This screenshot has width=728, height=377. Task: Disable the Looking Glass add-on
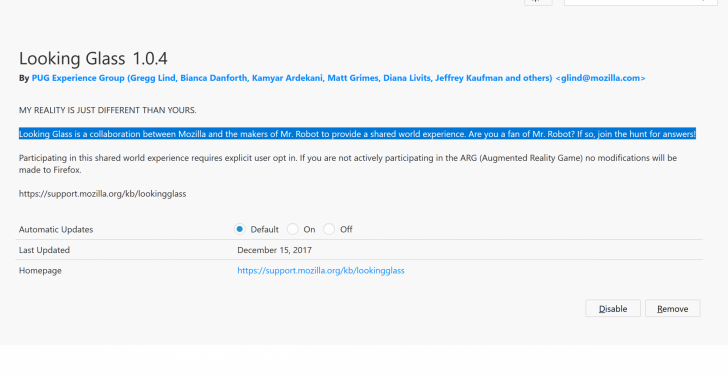coord(613,308)
